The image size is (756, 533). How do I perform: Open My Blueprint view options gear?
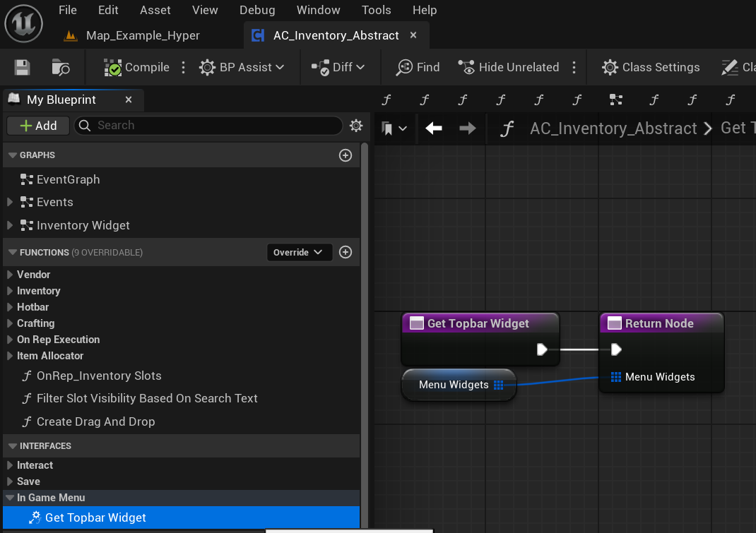click(x=356, y=126)
